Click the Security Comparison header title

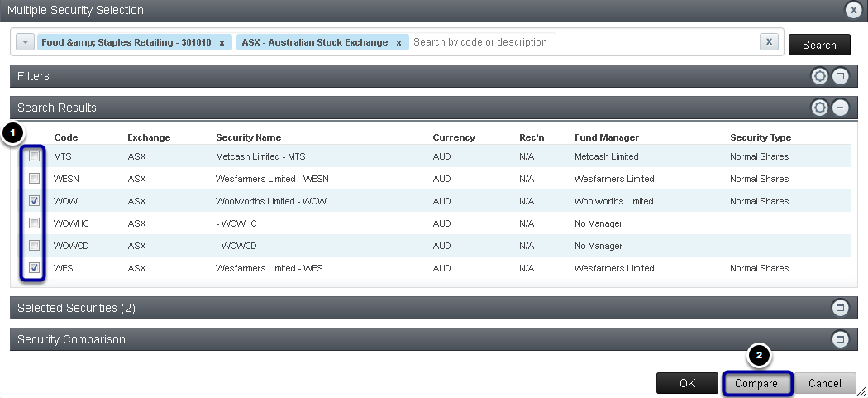click(x=71, y=339)
